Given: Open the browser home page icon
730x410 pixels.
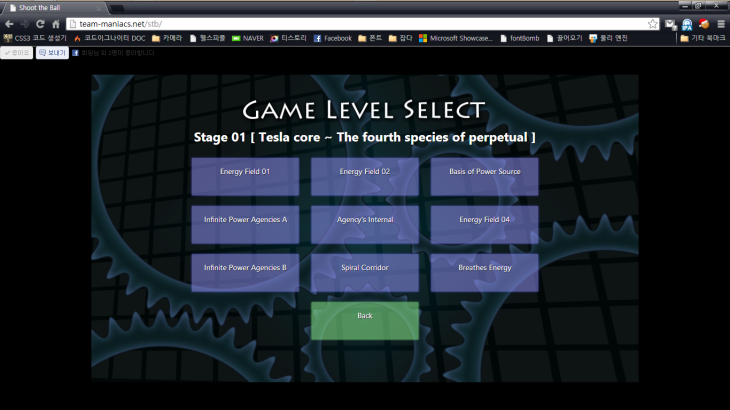Looking at the screenshot, I should [x=56, y=24].
